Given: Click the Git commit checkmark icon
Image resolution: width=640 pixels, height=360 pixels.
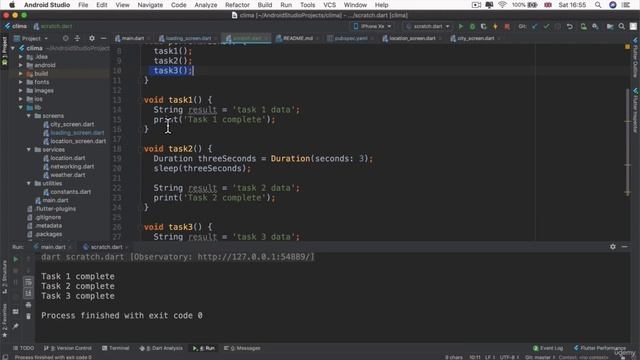Looking at the screenshot, I should pyautogui.click(x=546, y=27).
